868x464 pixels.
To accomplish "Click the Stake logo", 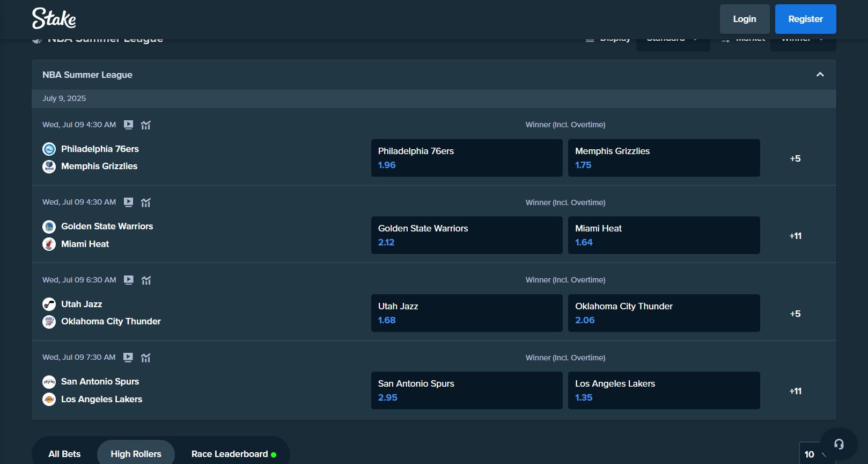I will click(x=54, y=18).
